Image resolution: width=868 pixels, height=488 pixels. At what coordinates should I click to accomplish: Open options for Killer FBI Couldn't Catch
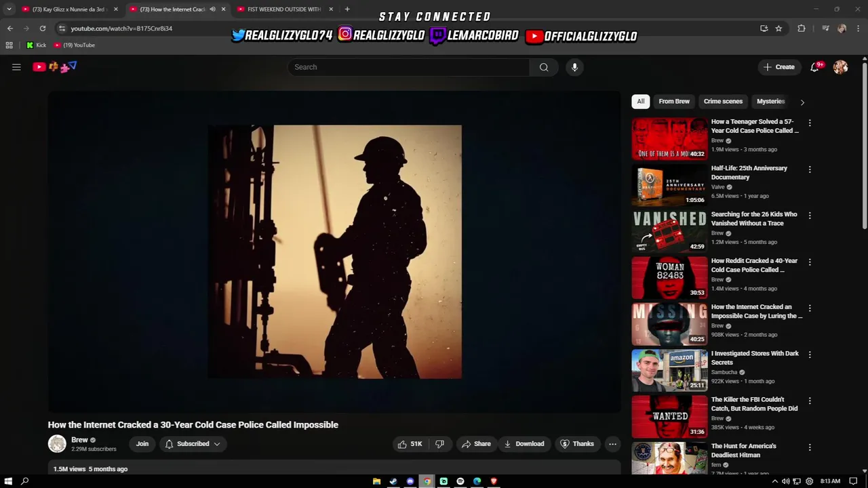pyautogui.click(x=809, y=401)
